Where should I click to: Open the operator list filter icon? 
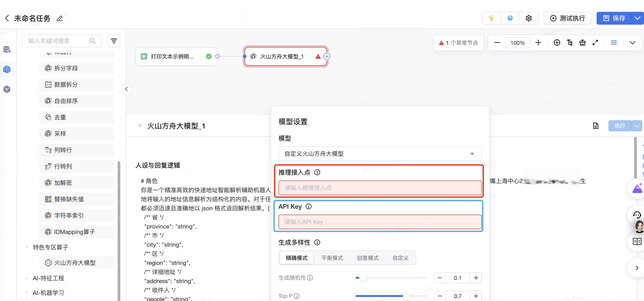(x=114, y=41)
